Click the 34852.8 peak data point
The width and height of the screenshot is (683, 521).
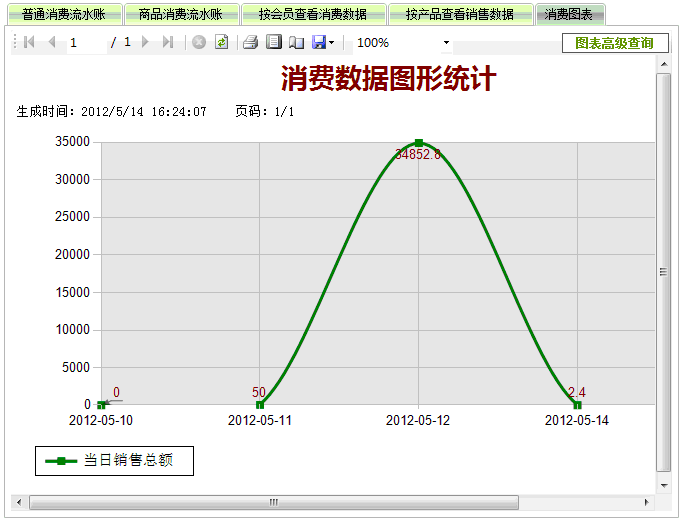[x=419, y=143]
